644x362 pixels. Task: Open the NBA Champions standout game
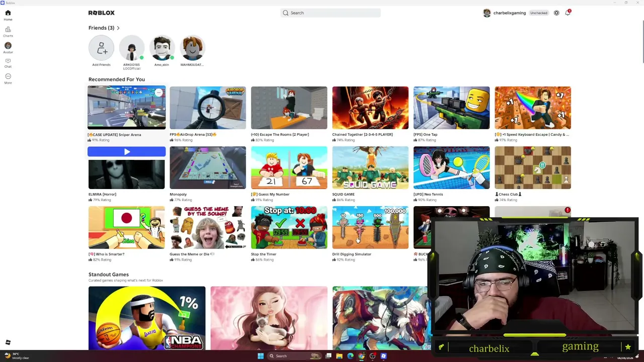click(147, 318)
